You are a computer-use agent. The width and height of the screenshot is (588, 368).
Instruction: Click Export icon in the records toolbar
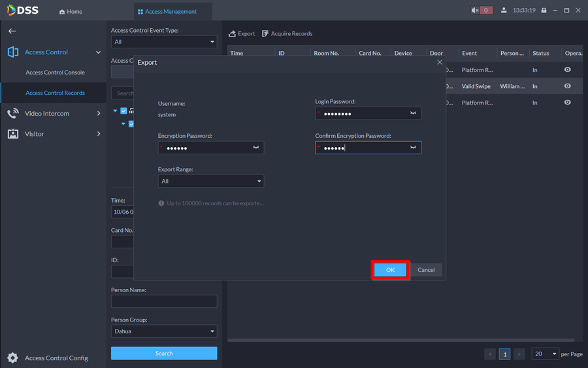click(232, 33)
